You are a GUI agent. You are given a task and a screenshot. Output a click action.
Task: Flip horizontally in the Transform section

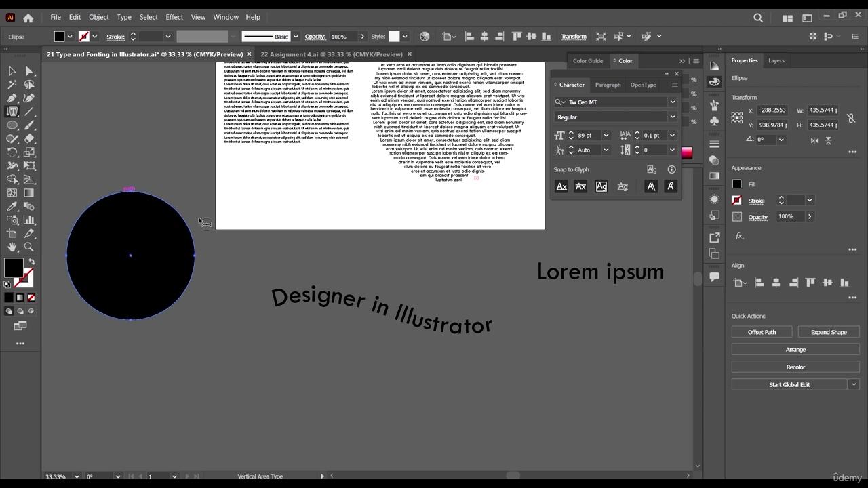pyautogui.click(x=814, y=140)
